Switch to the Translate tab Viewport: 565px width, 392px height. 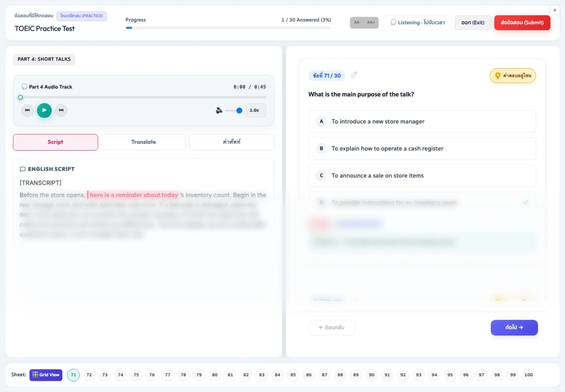pyautogui.click(x=143, y=142)
